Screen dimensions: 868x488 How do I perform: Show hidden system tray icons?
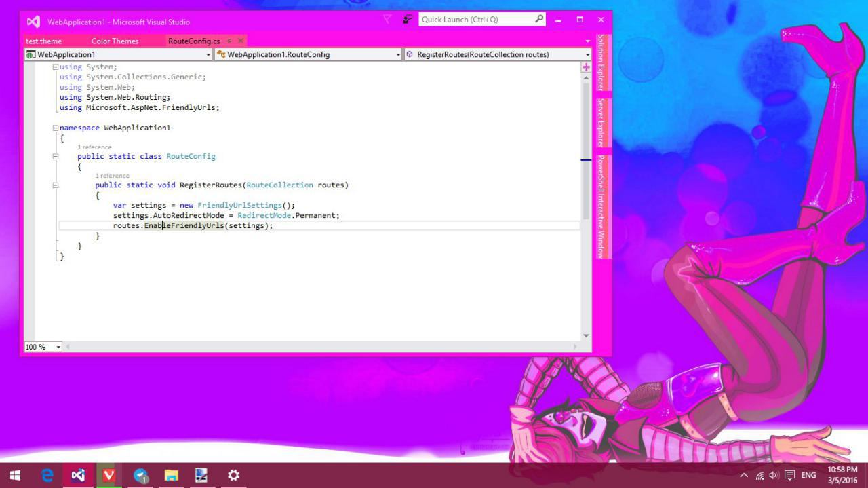pos(744,476)
